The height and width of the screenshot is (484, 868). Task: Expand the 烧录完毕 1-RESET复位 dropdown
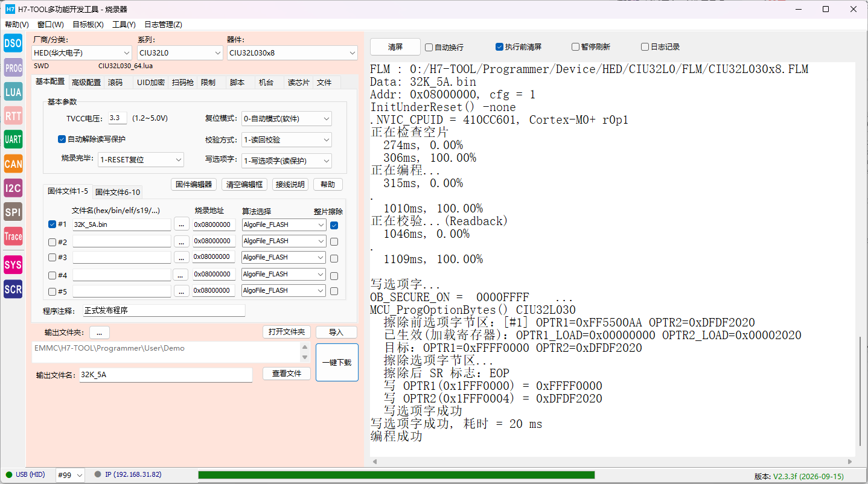point(141,160)
